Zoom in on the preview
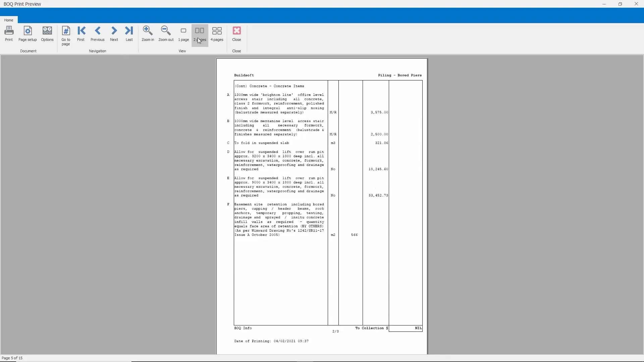This screenshot has width=644, height=362. coord(148,34)
